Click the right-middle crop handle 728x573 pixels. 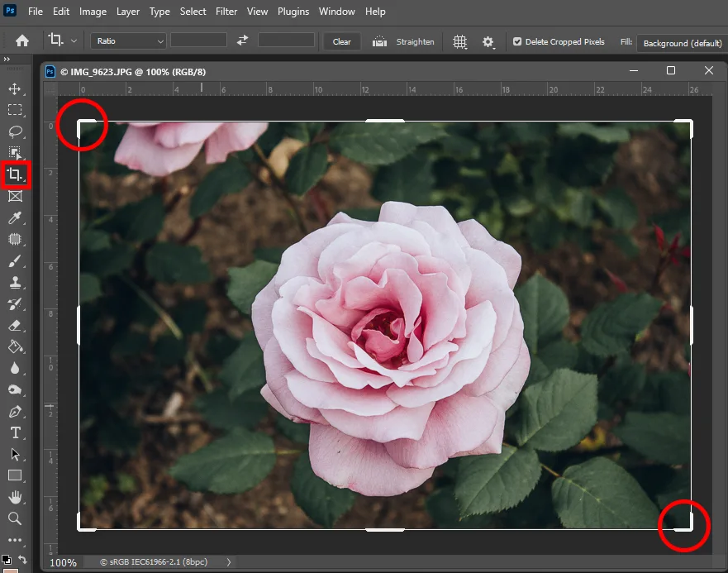coord(692,325)
